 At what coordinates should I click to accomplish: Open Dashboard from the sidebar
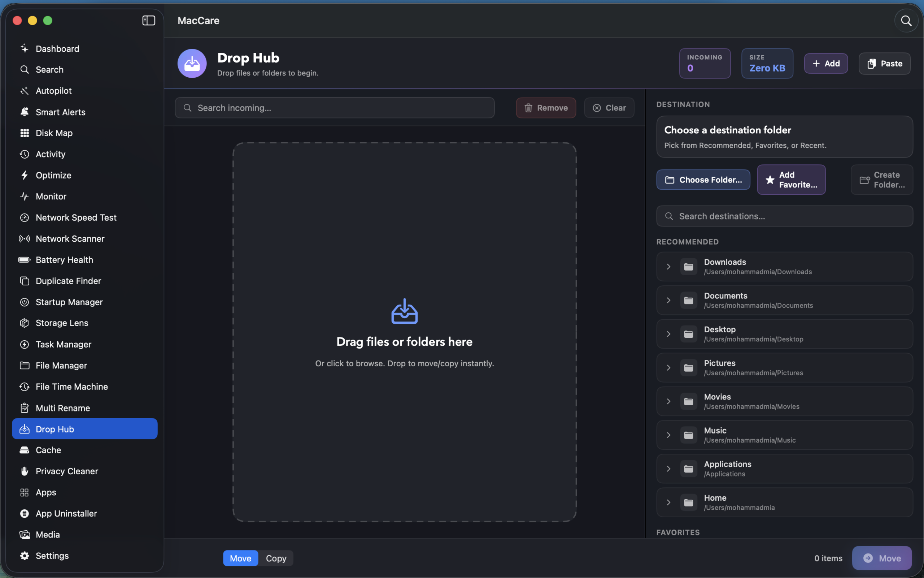85,48
